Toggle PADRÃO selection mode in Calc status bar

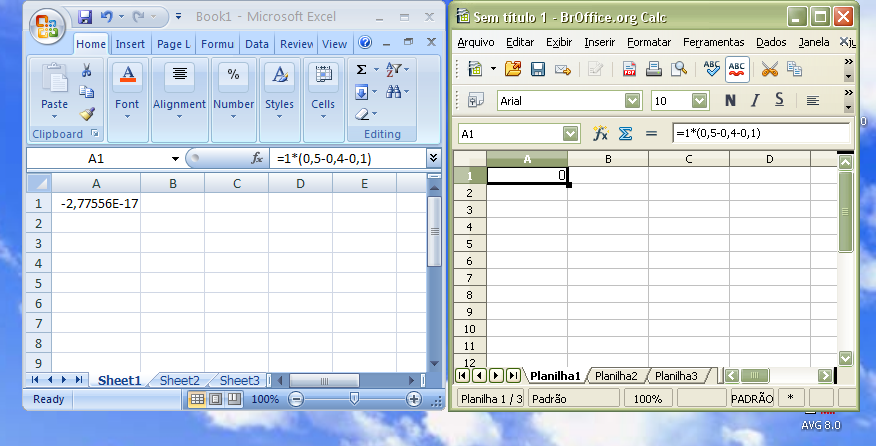[x=752, y=398]
